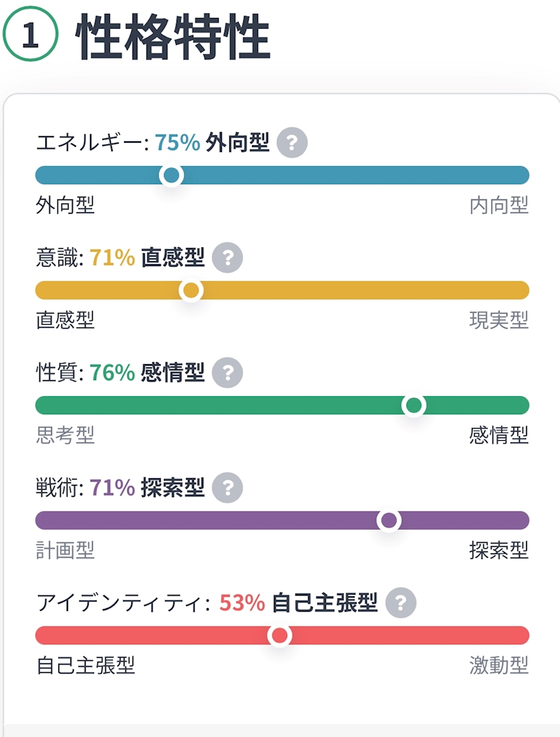Click the blue エネルギー slider handle
The height and width of the screenshot is (737, 560).
(171, 175)
